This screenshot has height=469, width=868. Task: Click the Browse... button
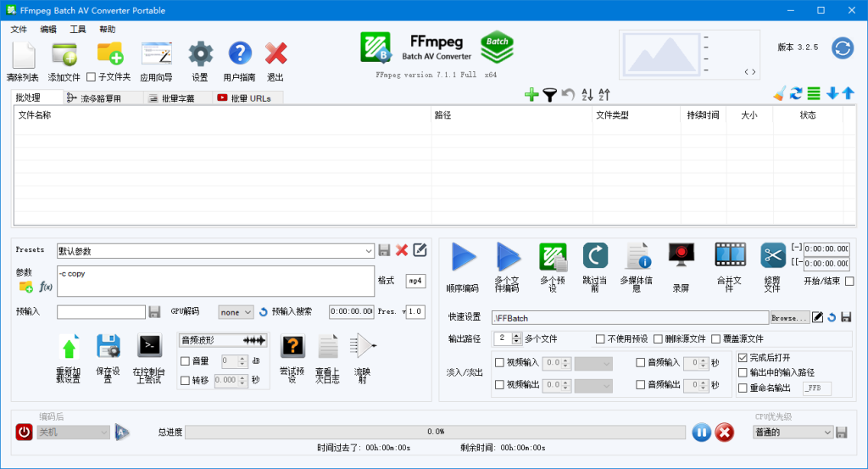tap(789, 318)
